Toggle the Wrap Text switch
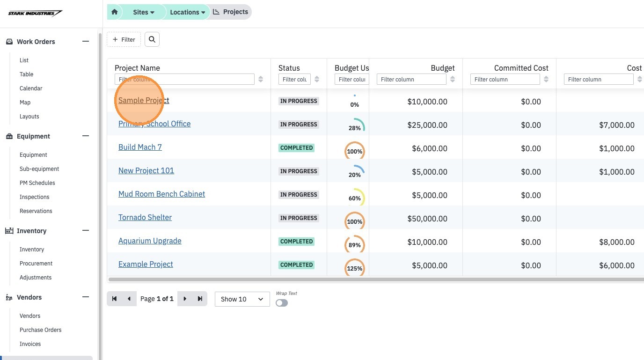The image size is (644, 360). (x=282, y=303)
